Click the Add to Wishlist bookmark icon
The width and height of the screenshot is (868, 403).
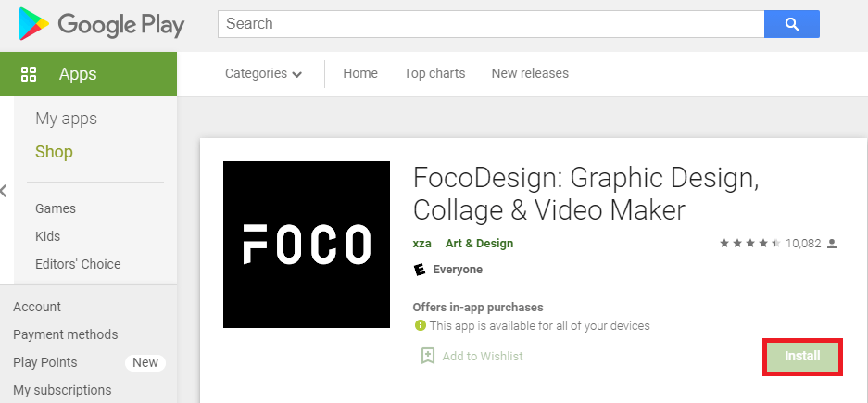pyautogui.click(x=427, y=356)
